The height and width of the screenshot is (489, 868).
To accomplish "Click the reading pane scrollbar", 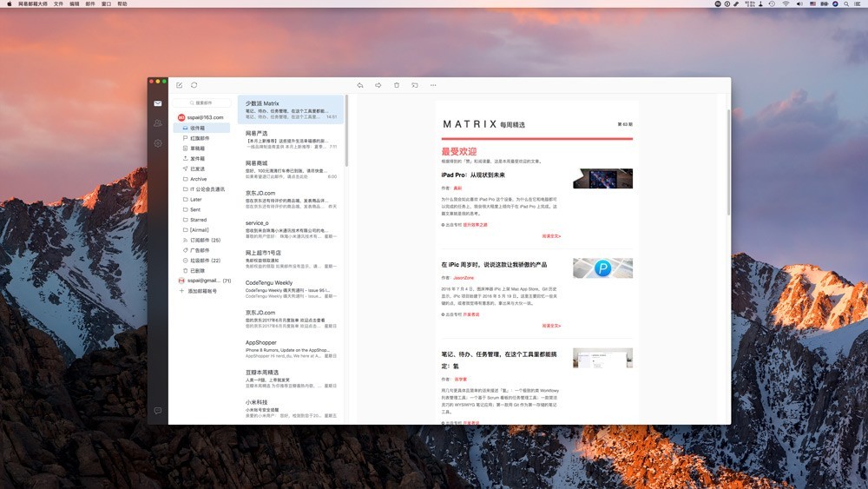I will point(728,162).
